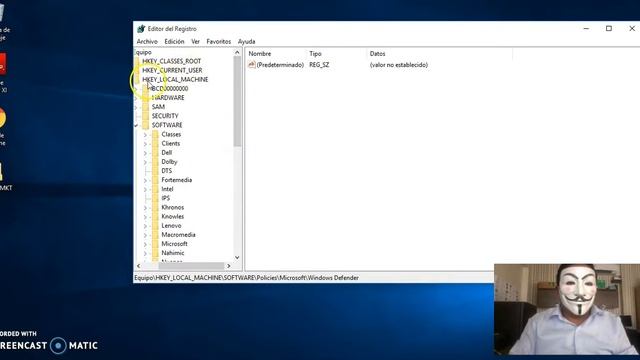This screenshot has width=640, height=360.
Task: Select the HKEY_CLASSES_ROOT key
Action: point(171,61)
